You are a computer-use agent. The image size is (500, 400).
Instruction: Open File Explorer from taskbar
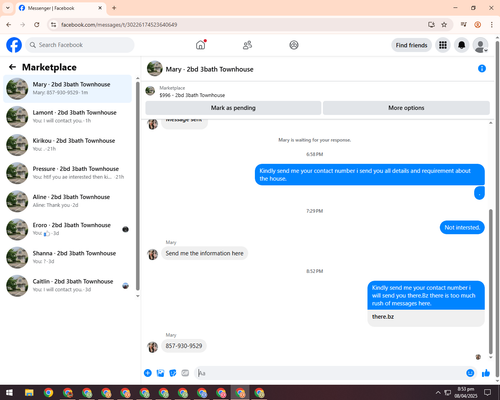29,393
